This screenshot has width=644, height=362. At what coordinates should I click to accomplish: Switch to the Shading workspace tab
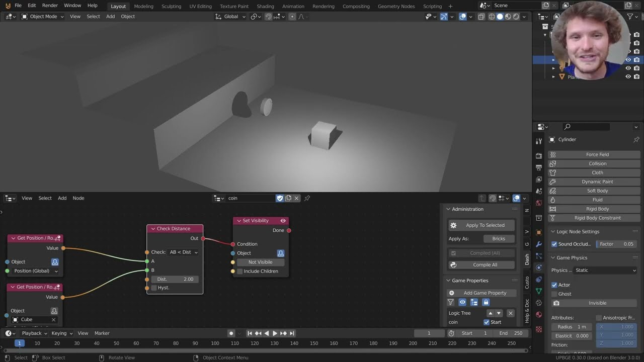tap(265, 7)
